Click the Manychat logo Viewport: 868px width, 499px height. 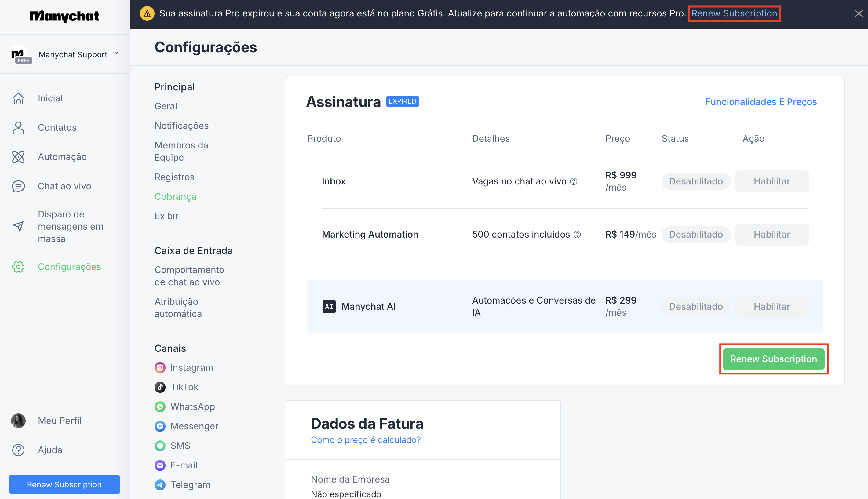coord(64,16)
